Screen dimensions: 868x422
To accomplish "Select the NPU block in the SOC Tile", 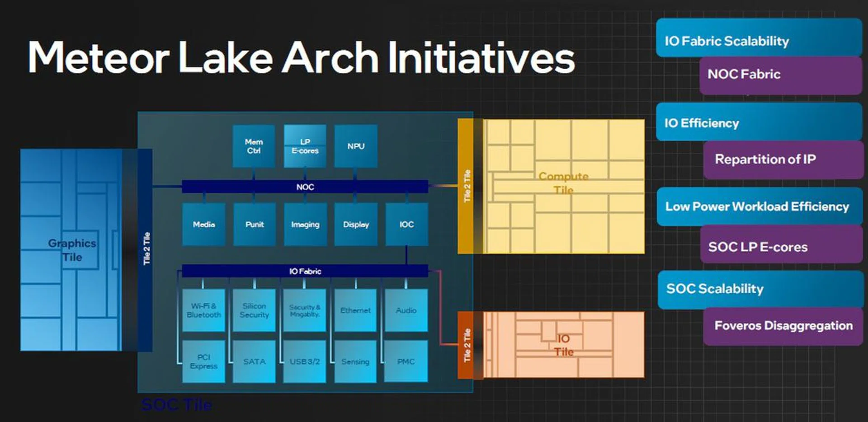I will click(355, 145).
